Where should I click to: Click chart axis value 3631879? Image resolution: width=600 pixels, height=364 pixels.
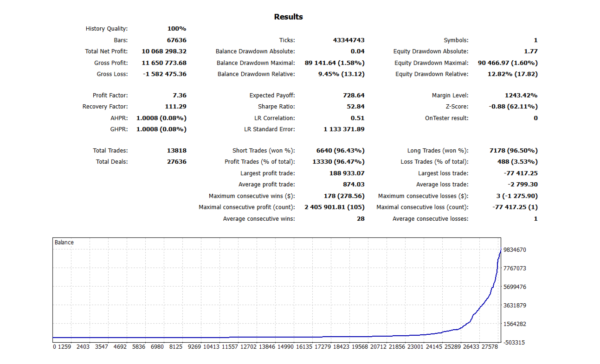(515, 305)
